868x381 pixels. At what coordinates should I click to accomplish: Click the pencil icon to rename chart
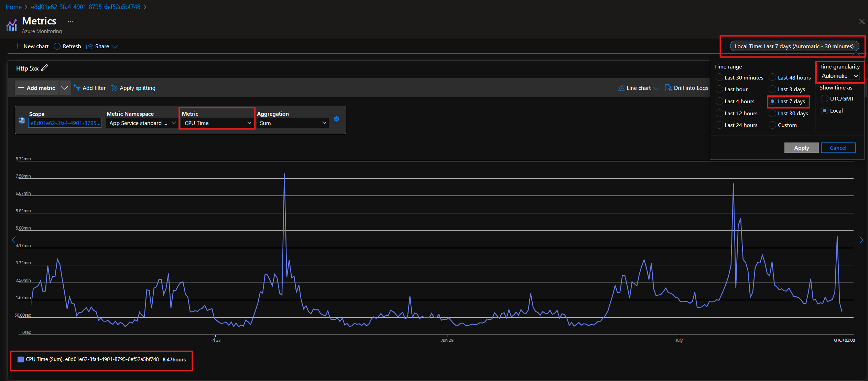[x=44, y=68]
